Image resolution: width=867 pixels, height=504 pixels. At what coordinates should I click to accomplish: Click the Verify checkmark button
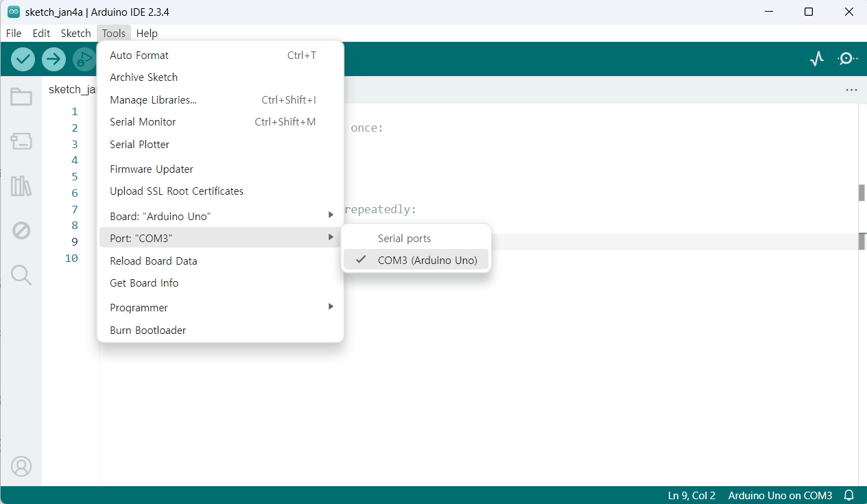[x=23, y=59]
